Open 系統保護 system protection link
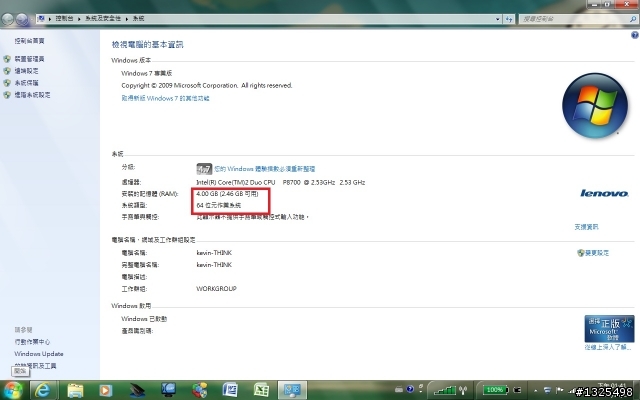This screenshot has height=400, width=640. (x=27, y=83)
